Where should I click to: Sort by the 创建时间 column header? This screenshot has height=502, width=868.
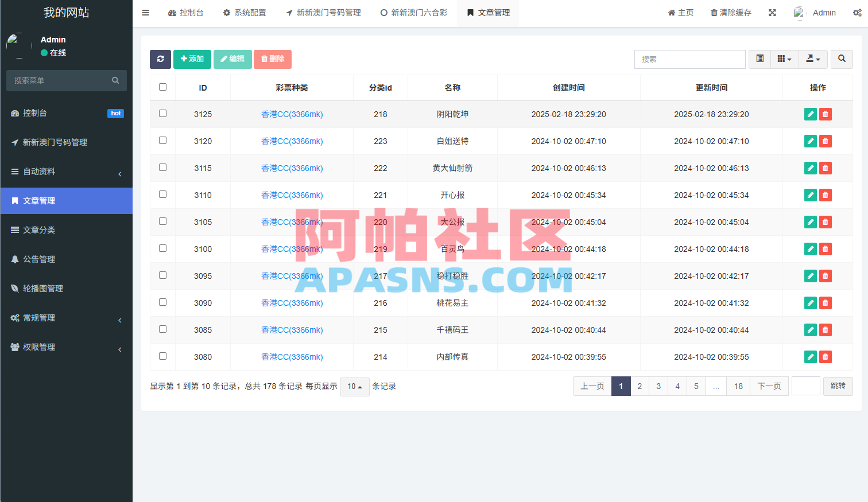pos(569,88)
